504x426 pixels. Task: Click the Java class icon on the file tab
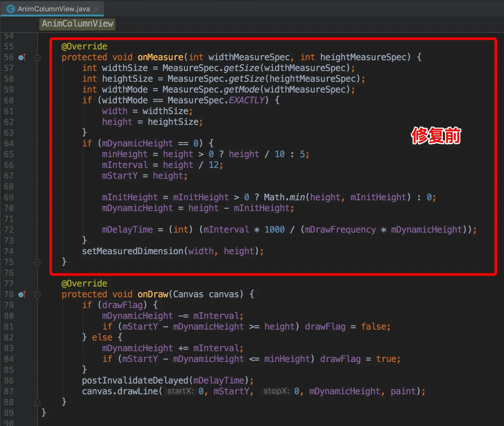[x=11, y=9]
